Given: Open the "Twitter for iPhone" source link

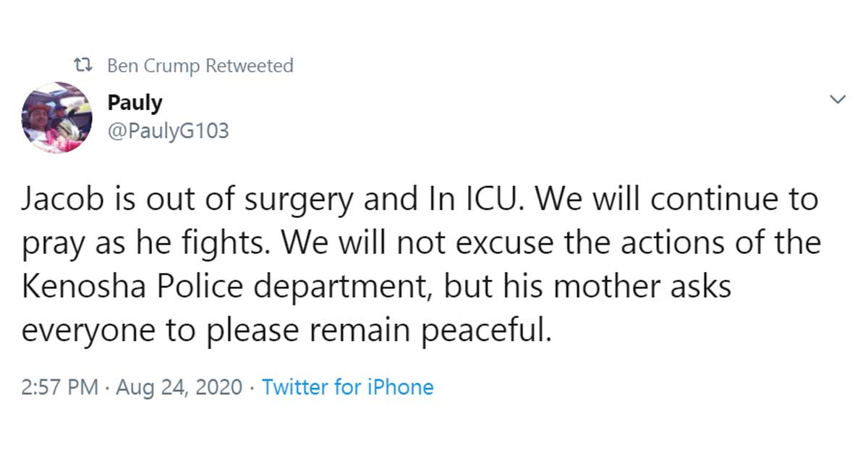Looking at the screenshot, I should click(347, 387).
